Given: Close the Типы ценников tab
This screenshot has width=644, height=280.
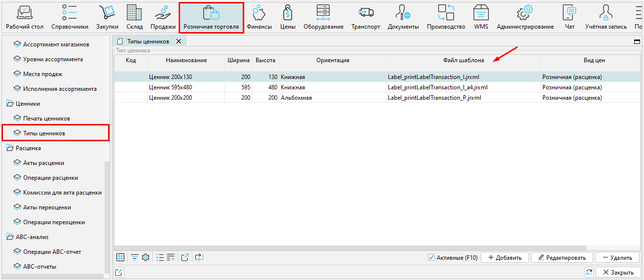Looking at the screenshot, I should [179, 41].
